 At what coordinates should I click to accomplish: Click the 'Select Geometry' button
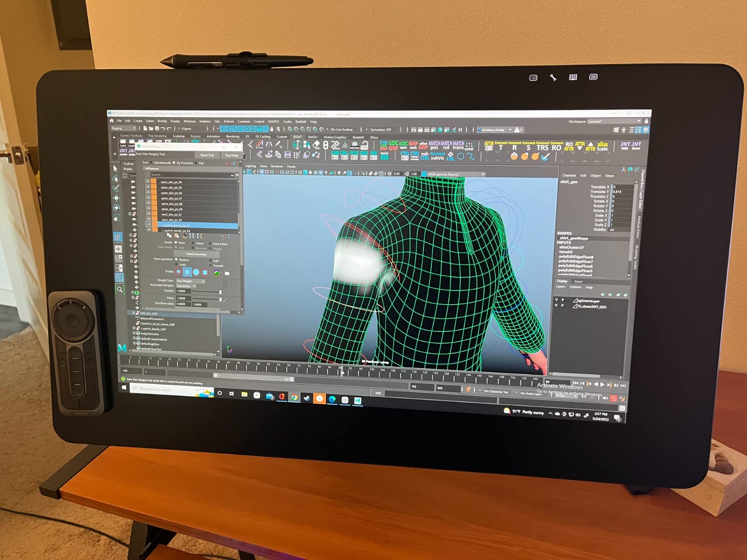click(x=196, y=254)
